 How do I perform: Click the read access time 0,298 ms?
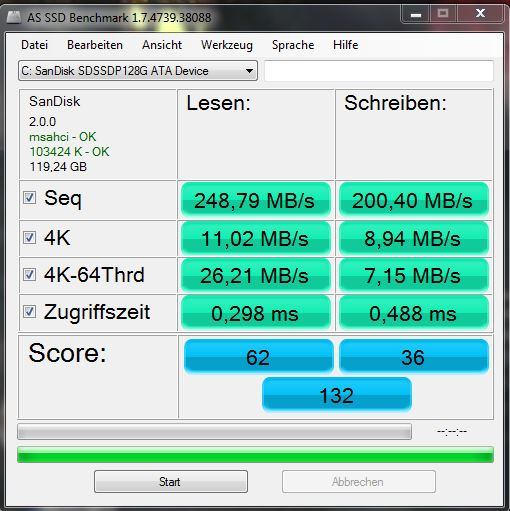[256, 313]
